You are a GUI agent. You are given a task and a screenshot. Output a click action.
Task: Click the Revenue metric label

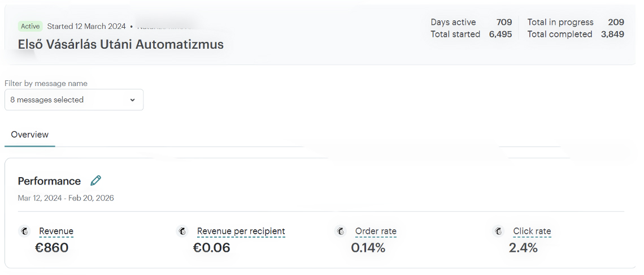[x=56, y=231]
